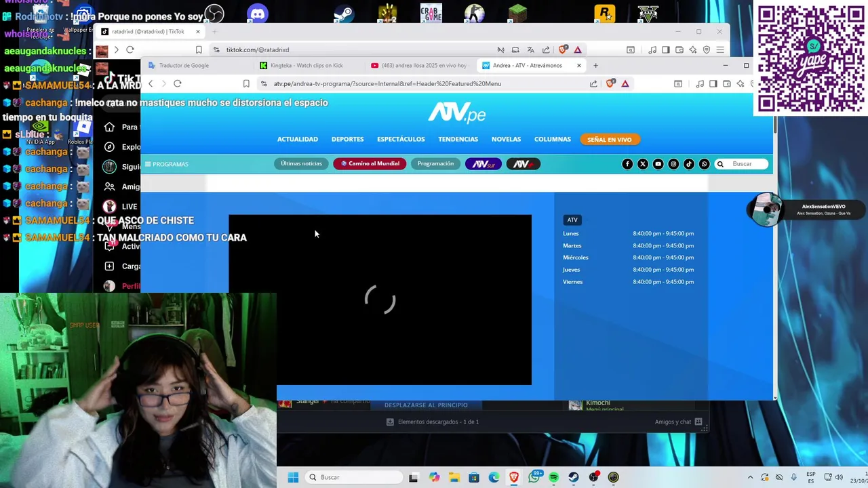Click the Últimas noticias pill
Image resolution: width=868 pixels, height=488 pixels.
(302, 164)
